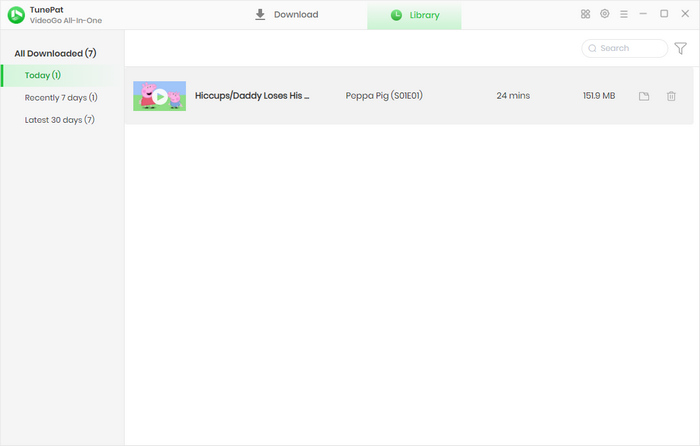Screen dimensions: 700x446
Task: Delete the Hiccups/Daddy Loses His video
Action: 671,96
